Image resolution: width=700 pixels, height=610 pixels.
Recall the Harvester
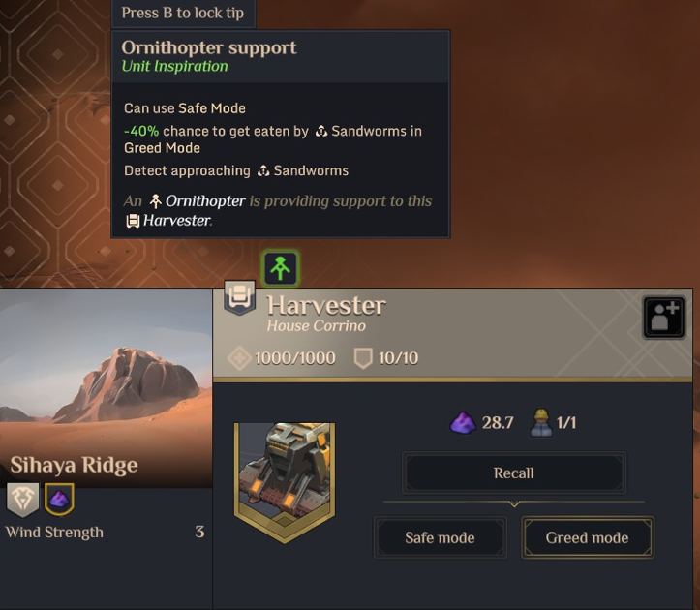514,473
